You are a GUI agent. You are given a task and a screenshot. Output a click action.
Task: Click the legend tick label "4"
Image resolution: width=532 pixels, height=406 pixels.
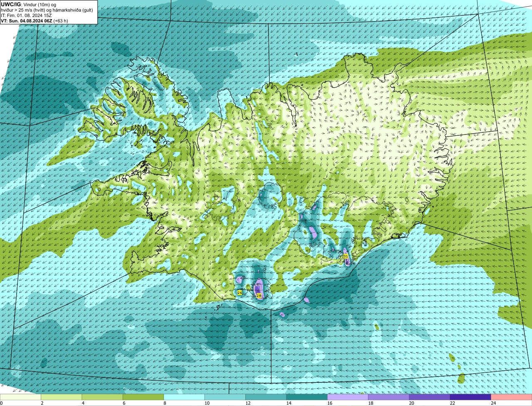(83, 403)
